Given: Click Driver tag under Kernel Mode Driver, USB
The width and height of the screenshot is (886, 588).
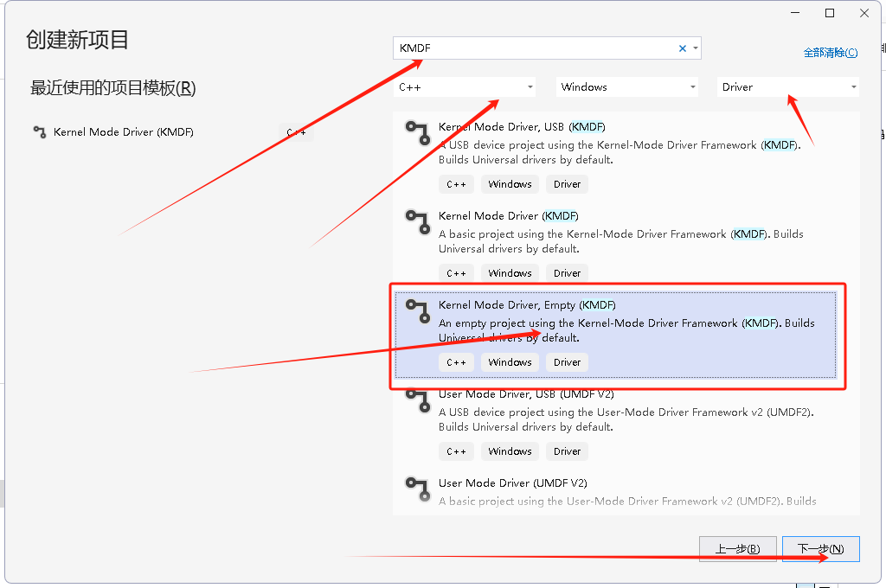Looking at the screenshot, I should [x=568, y=184].
